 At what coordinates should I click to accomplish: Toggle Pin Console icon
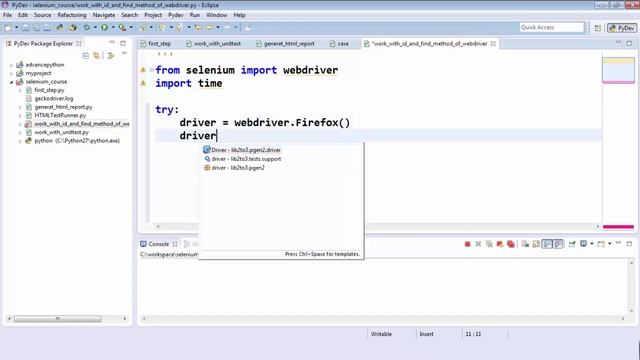572,244
